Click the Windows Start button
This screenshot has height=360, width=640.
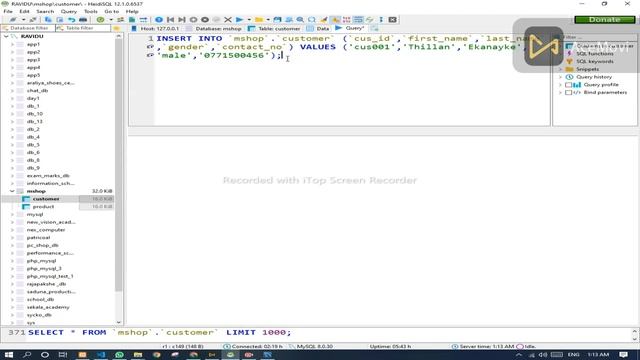click(x=9, y=355)
